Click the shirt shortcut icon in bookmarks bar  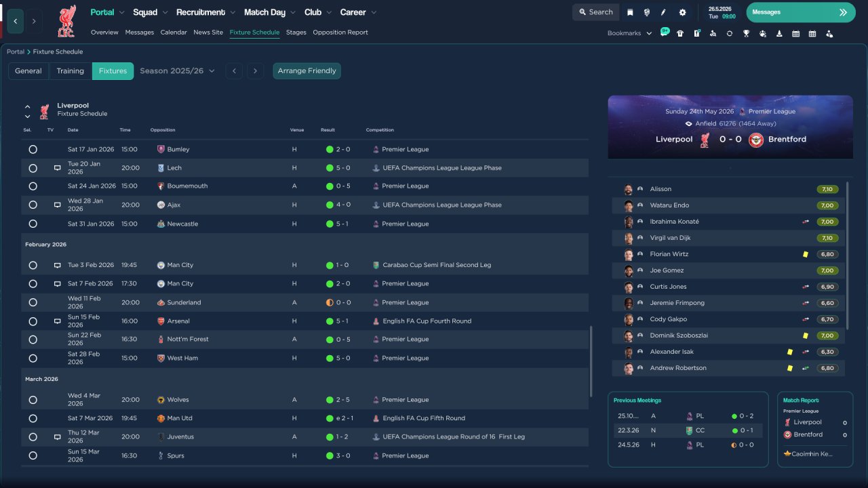(680, 33)
